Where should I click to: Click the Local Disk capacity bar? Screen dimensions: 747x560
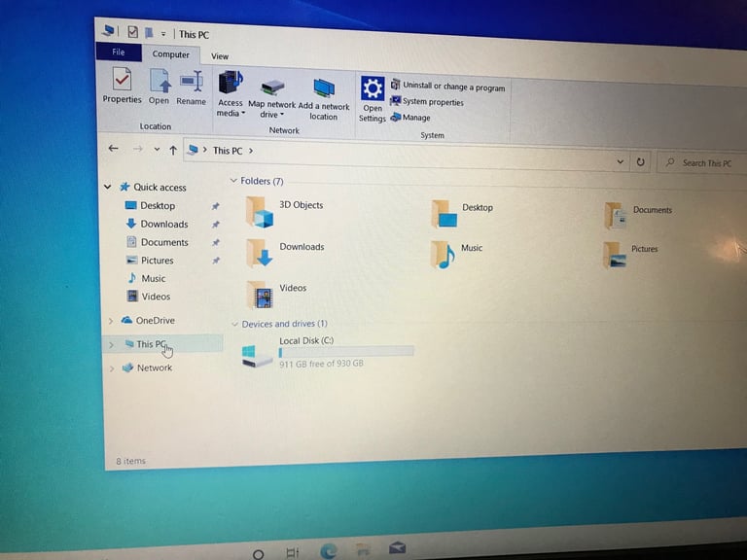pos(346,352)
